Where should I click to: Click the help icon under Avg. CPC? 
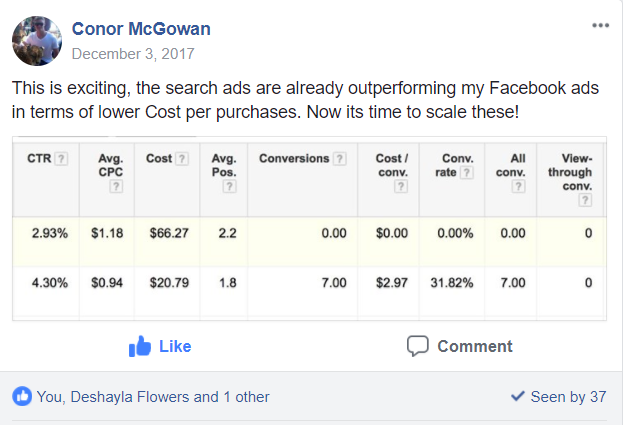coord(116,186)
